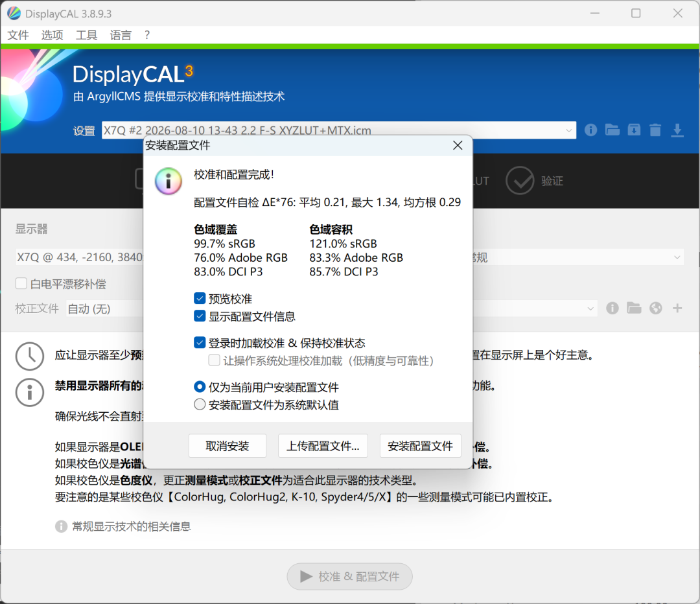Click circled info icon beside 禁用显示器 text

[30, 392]
